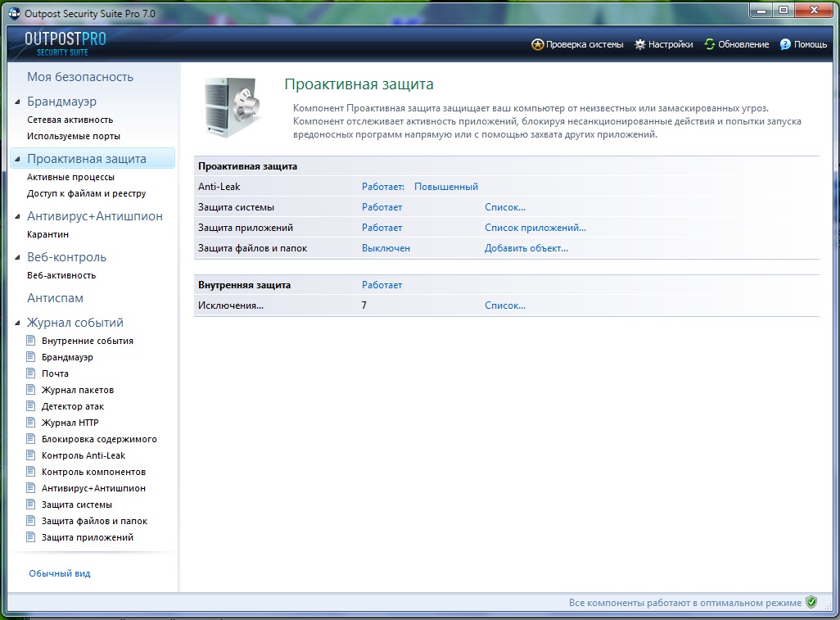840x620 pixels.
Task: Select the Брандмауэр section heading
Action: 62,102
